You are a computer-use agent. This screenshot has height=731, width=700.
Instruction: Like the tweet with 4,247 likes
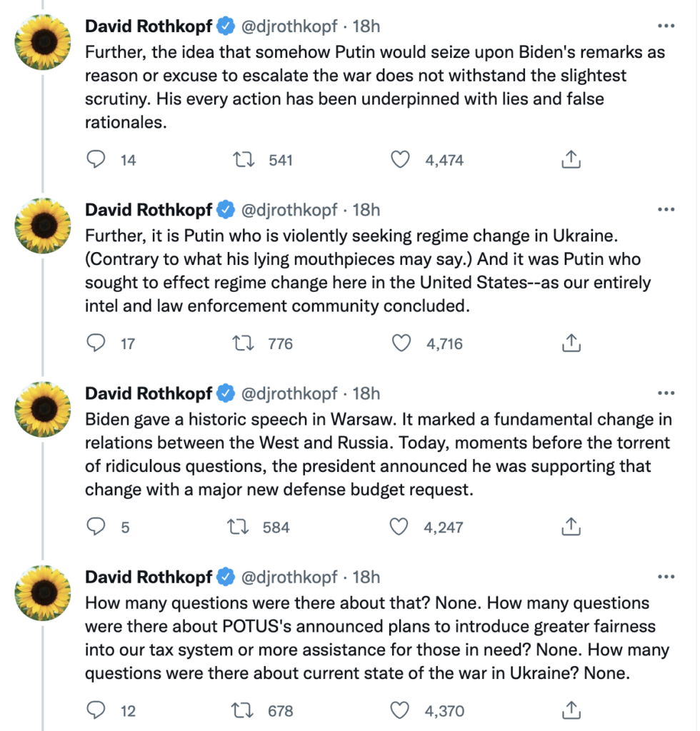[399, 528]
